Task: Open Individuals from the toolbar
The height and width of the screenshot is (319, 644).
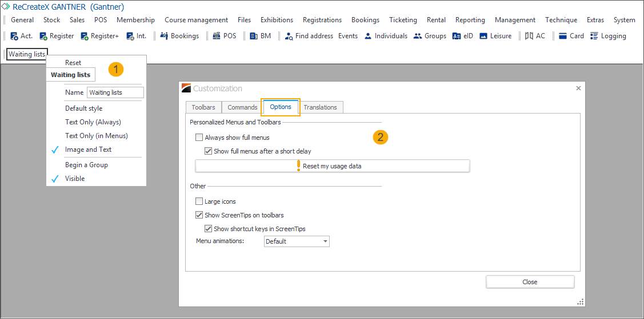Action: pyautogui.click(x=368, y=36)
